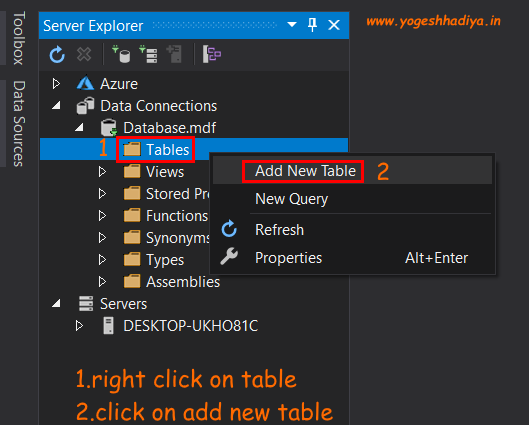This screenshot has width=529, height=425.
Task: Collapse the Database.mdf node
Action: tap(79, 128)
